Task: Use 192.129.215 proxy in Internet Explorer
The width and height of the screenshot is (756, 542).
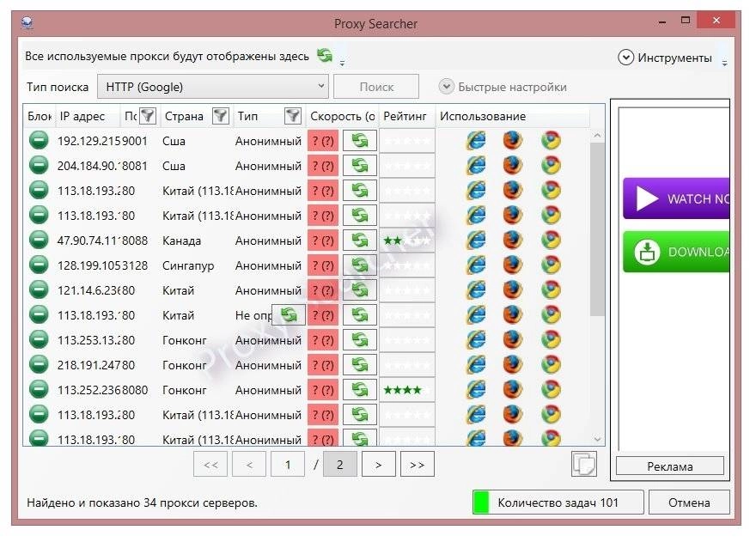Action: [476, 141]
